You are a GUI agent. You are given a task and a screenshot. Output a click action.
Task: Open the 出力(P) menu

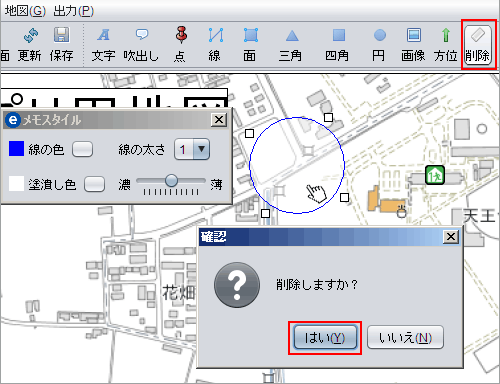pyautogui.click(x=73, y=11)
